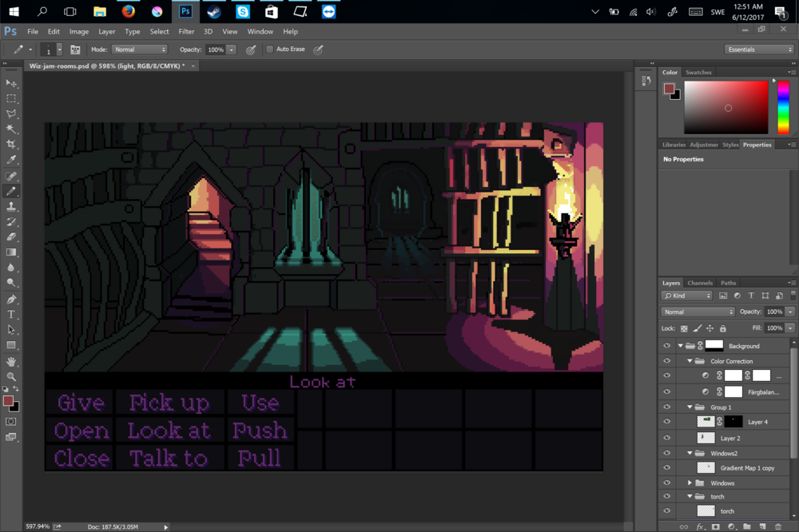Open the Filter menu

186,31
